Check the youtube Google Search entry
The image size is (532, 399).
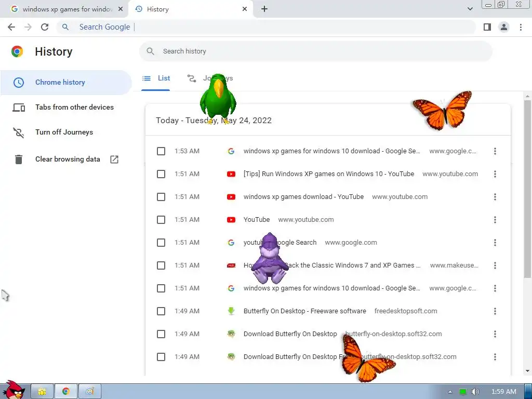point(161,243)
